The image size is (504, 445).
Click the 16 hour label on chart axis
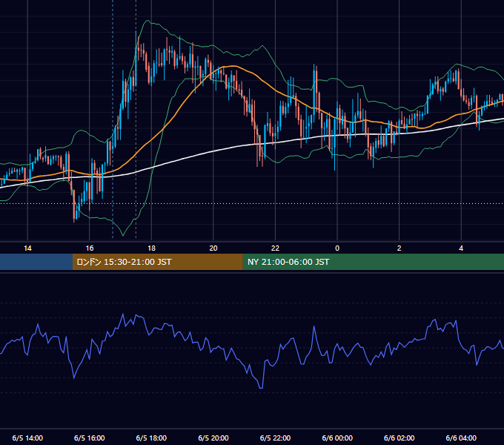90,248
